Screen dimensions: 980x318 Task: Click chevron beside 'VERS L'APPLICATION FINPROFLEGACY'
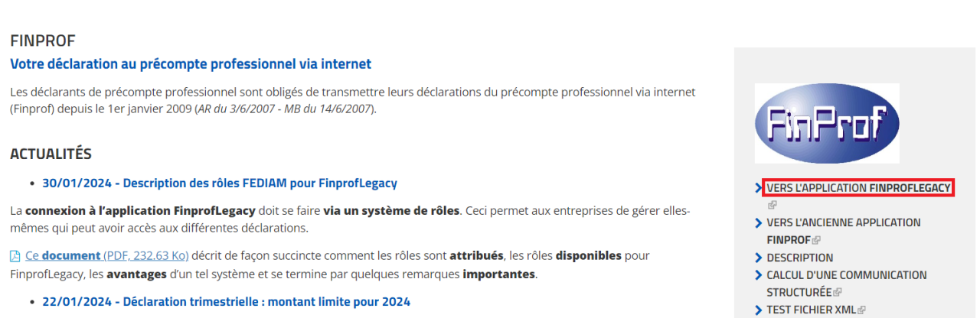pos(759,187)
